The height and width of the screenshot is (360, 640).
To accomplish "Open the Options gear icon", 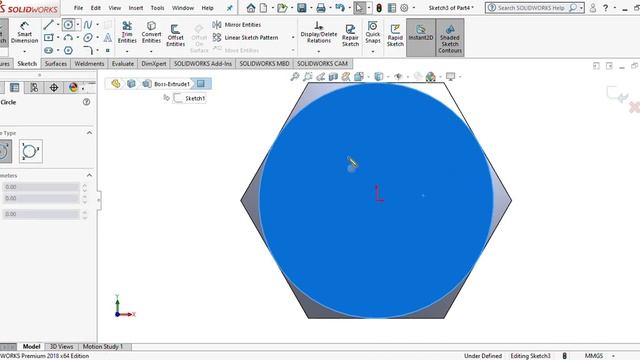I will [x=404, y=8].
